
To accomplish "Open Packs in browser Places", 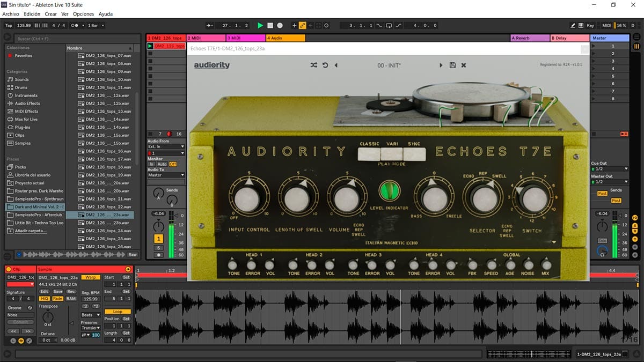I will coord(20,167).
